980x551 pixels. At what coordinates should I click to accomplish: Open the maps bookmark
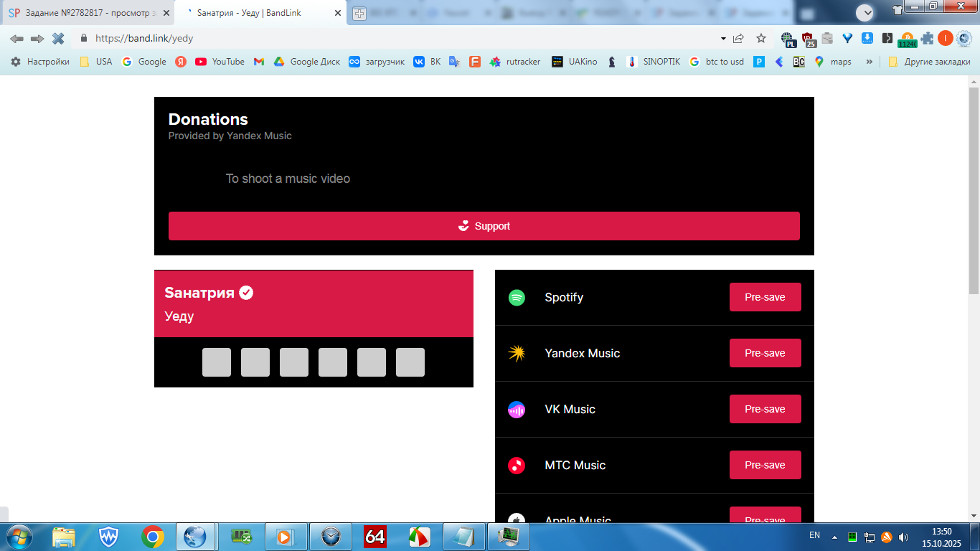833,62
